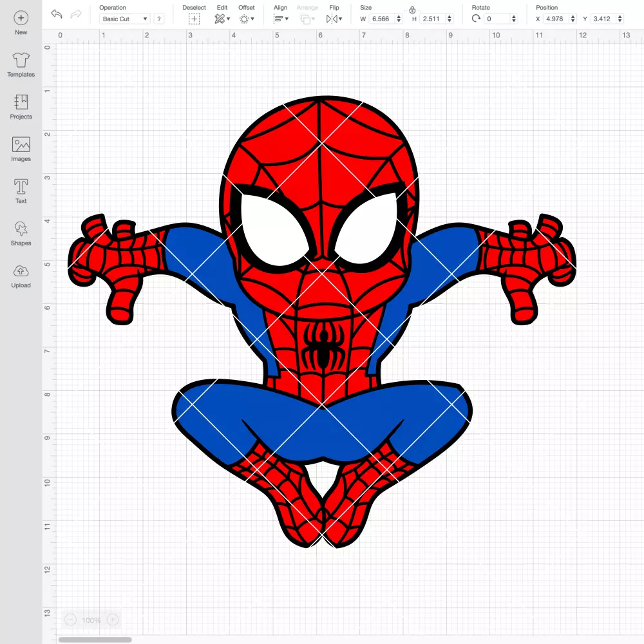This screenshot has width=644, height=644.
Task: Click the Width size field
Action: tap(381, 19)
